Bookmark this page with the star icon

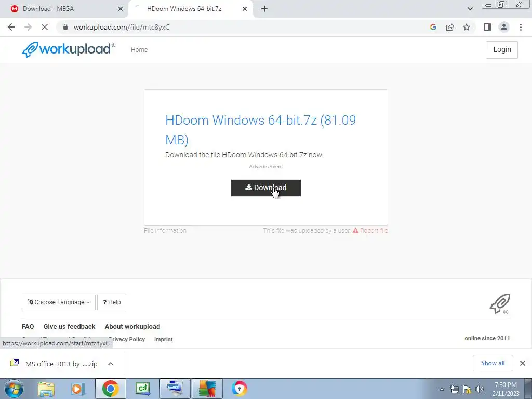coord(467,27)
